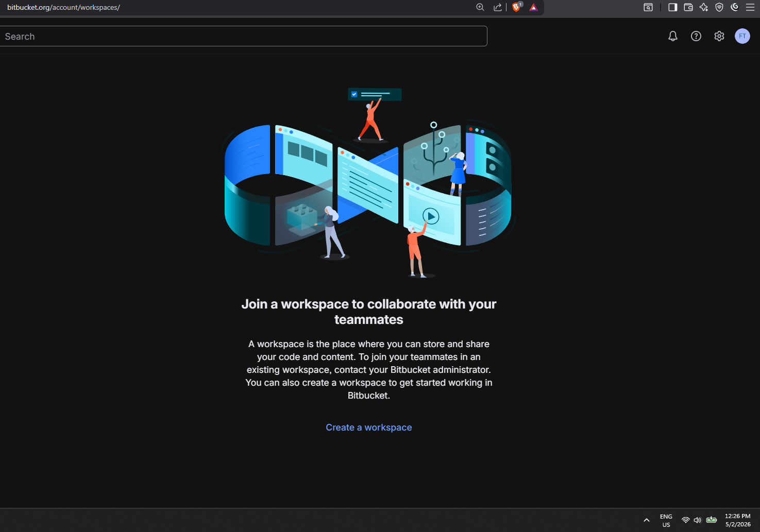The width and height of the screenshot is (760, 532).
Task: Open the 12:26 PM clock and calendar
Action: [x=738, y=520]
